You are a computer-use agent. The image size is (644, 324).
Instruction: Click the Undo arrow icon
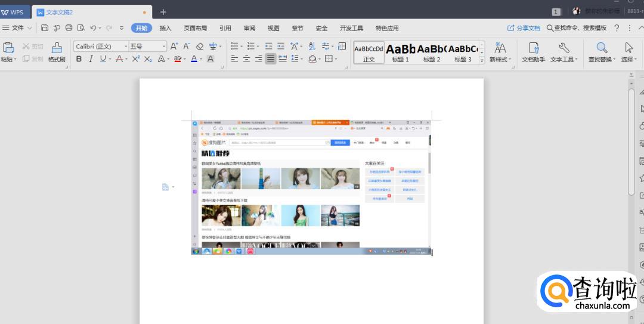pyautogui.click(x=93, y=28)
